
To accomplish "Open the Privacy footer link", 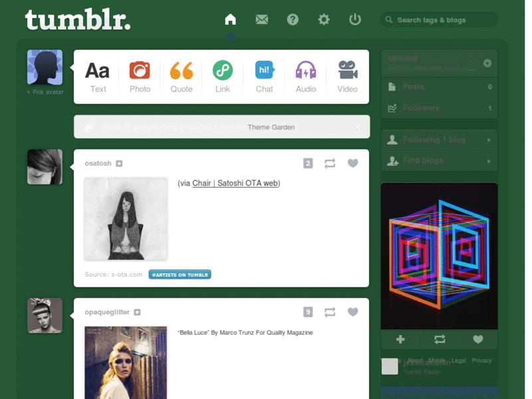I will click(x=481, y=360).
